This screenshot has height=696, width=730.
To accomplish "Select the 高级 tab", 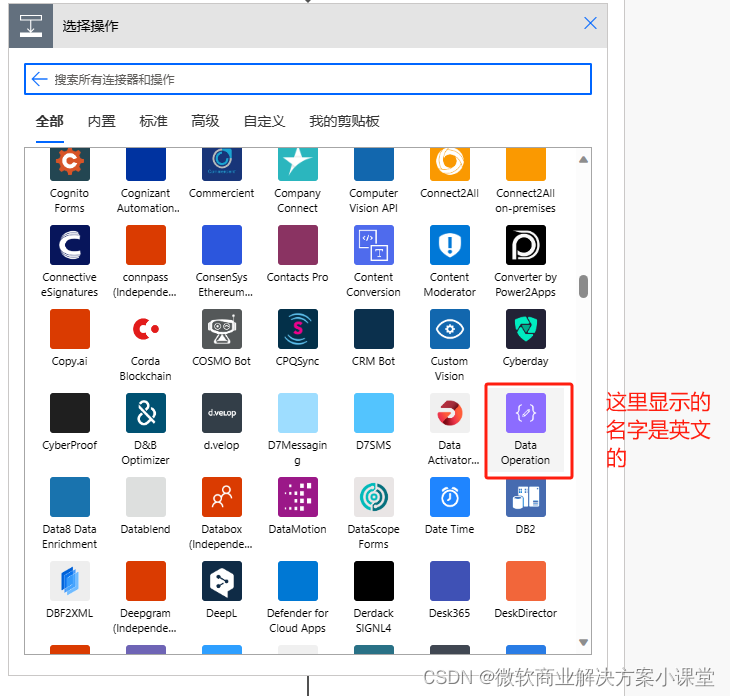I will tap(205, 122).
